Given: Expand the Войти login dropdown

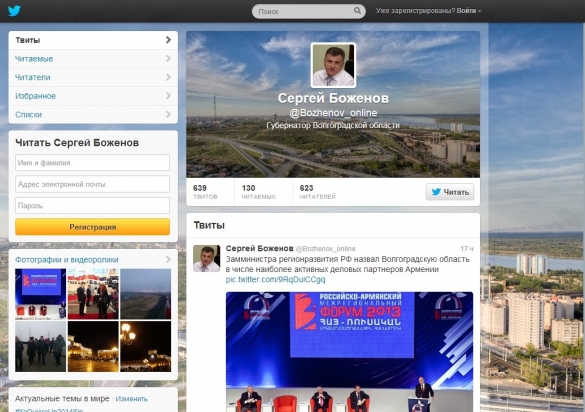Looking at the screenshot, I should tap(469, 11).
